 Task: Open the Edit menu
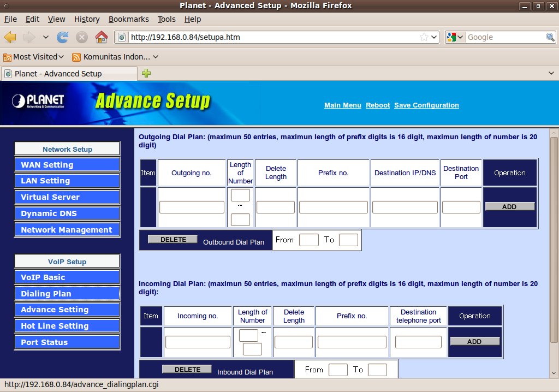point(32,19)
